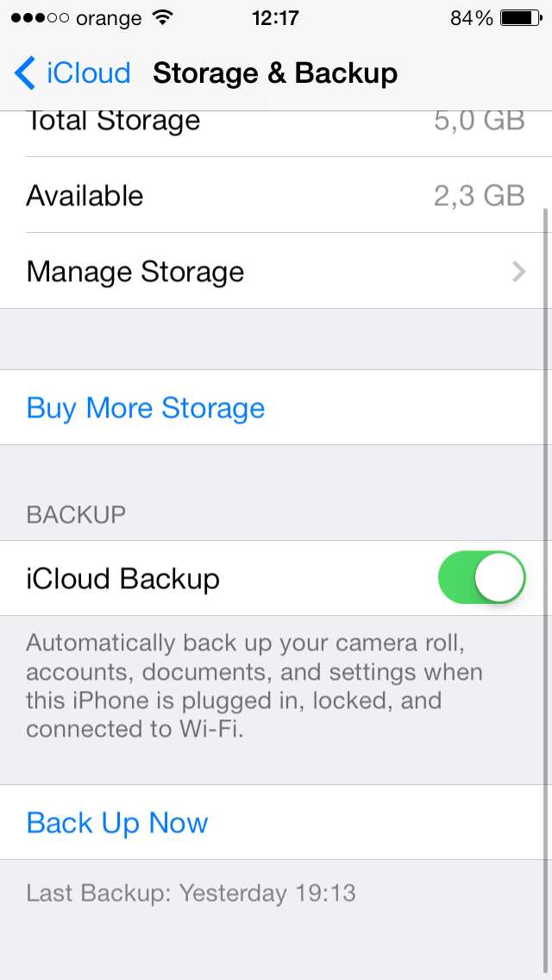Tap the Last Backup timestamp text
Image resolution: width=552 pixels, height=980 pixels.
tap(191, 893)
